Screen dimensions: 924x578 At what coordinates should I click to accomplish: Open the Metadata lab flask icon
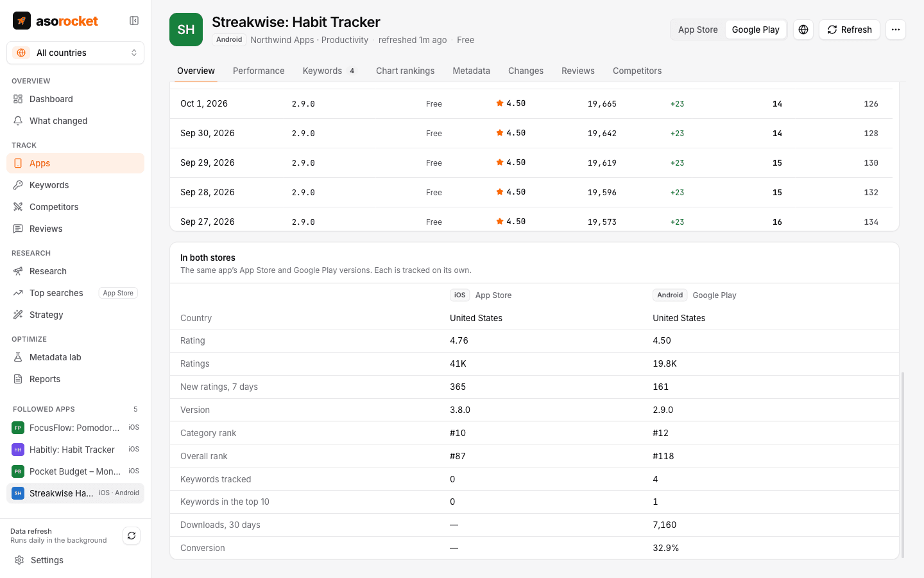click(x=18, y=357)
